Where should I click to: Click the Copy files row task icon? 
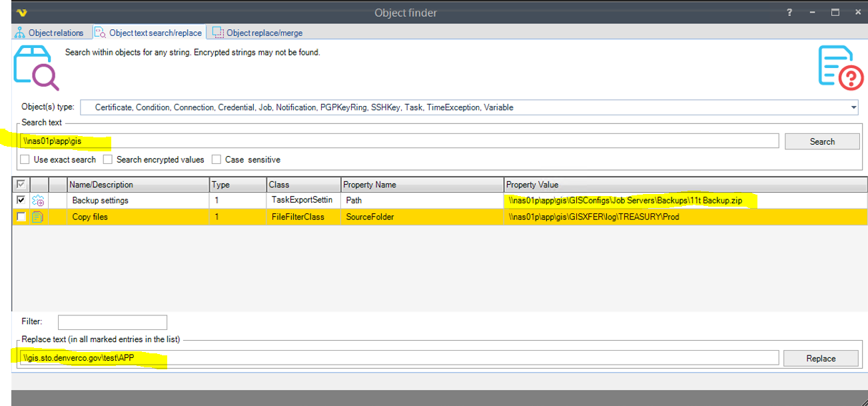pyautogui.click(x=39, y=217)
